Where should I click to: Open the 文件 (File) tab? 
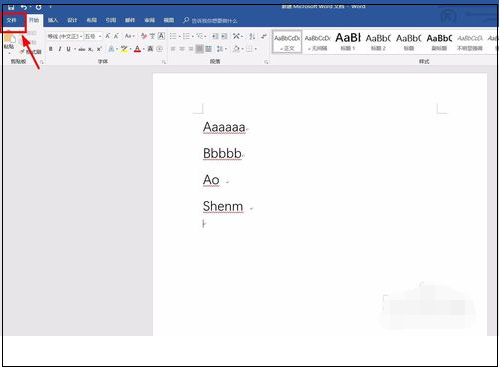(x=12, y=20)
